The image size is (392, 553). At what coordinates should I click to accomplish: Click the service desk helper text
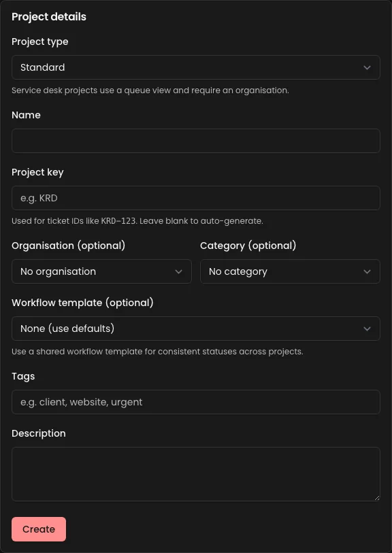click(x=150, y=90)
